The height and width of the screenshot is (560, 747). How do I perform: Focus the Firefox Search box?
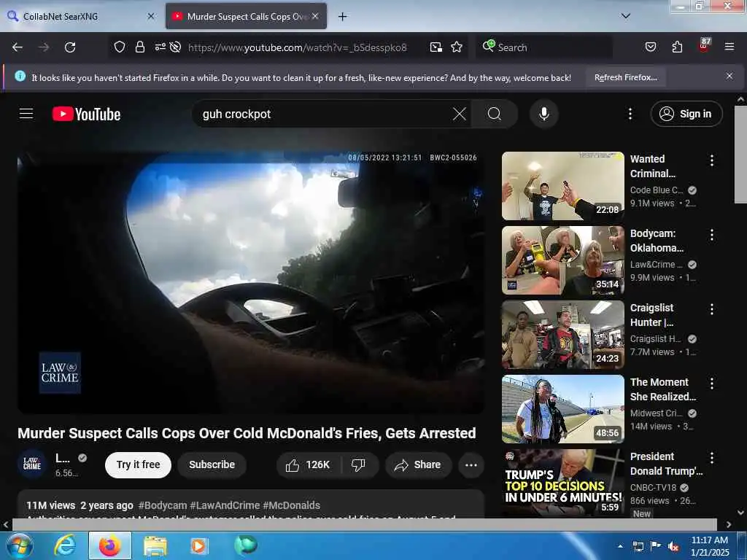[543, 47]
